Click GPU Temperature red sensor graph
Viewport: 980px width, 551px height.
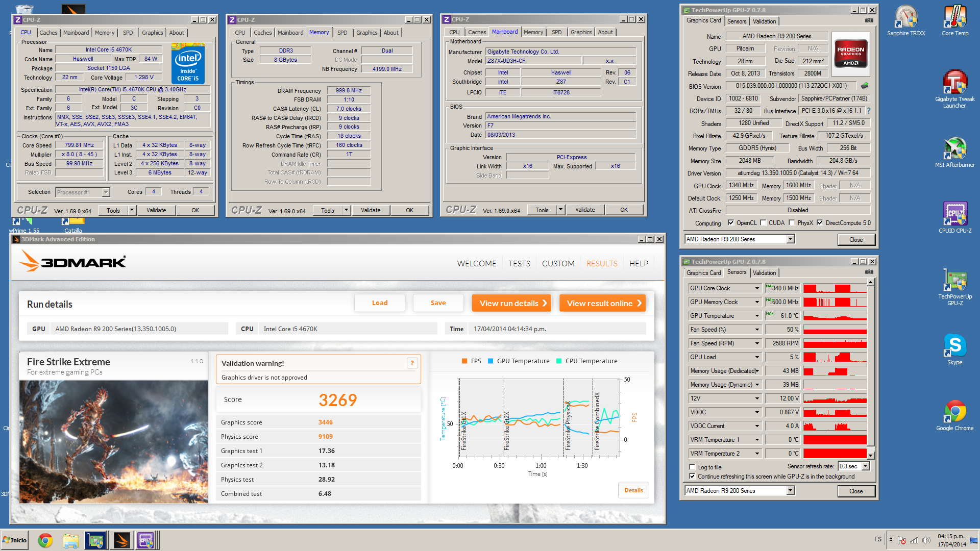(835, 316)
